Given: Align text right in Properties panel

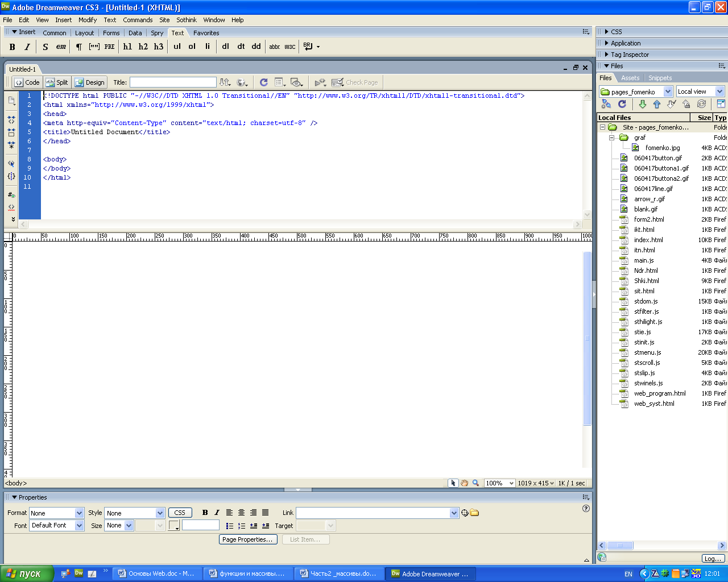Looking at the screenshot, I should pos(253,513).
